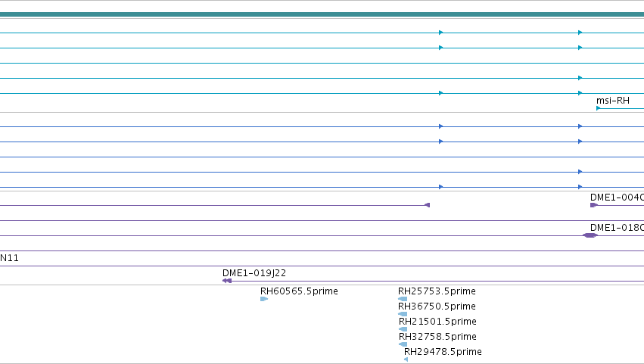Click the RH21501.5prime arrow glyph

click(x=403, y=329)
